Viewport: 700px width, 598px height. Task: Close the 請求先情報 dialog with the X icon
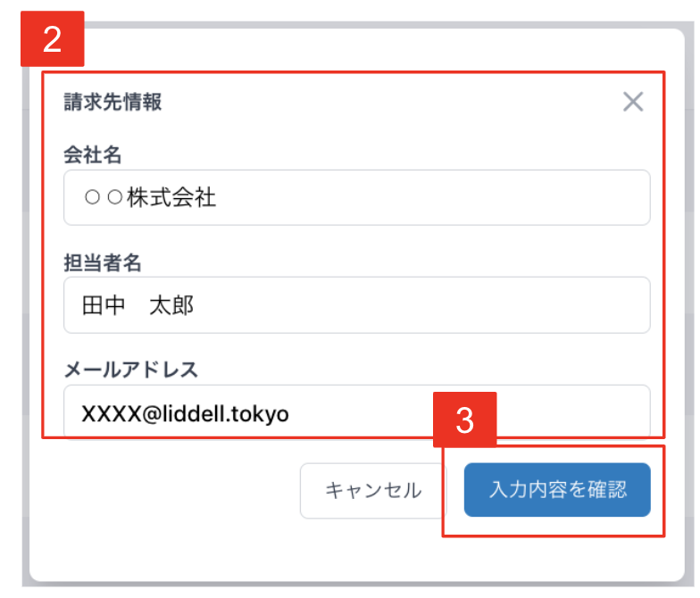pos(633,102)
